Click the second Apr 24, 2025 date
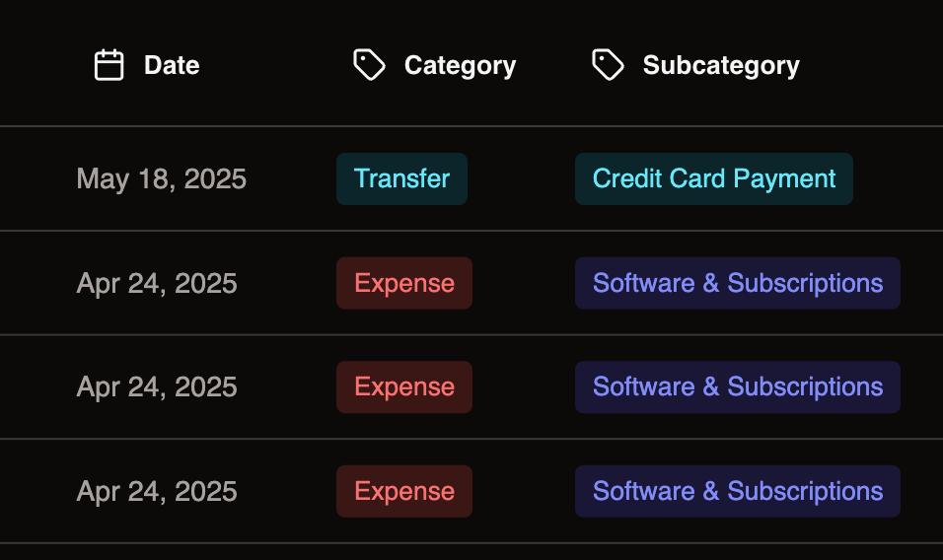Screen dimensions: 943x560 coord(157,387)
